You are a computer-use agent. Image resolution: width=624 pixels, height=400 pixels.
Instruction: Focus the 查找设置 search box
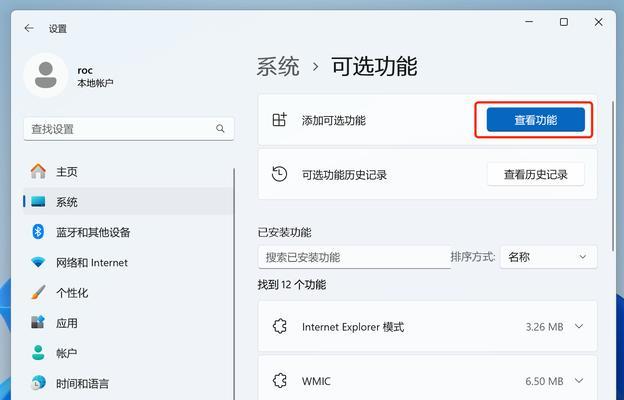[x=129, y=129]
